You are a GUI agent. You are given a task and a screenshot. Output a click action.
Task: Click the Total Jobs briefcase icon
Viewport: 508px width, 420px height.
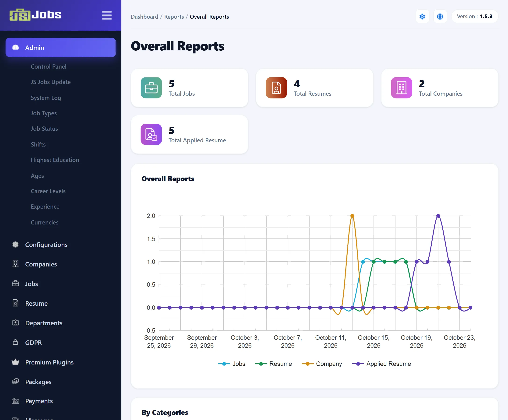coord(151,88)
